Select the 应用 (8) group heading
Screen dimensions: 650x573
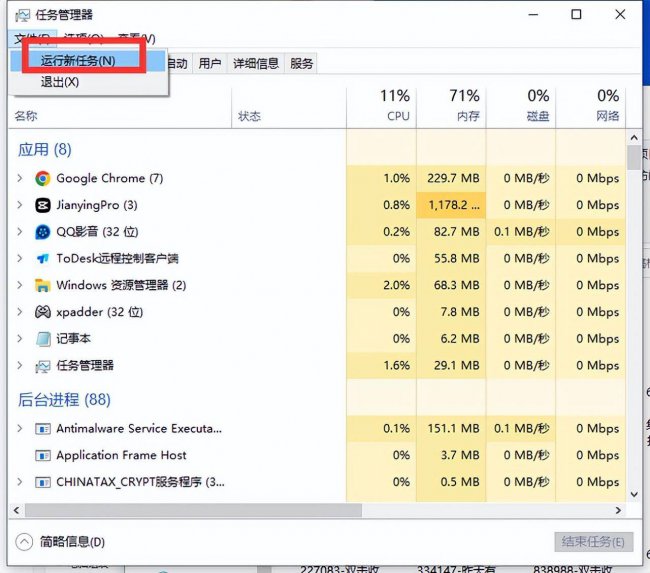click(45, 150)
